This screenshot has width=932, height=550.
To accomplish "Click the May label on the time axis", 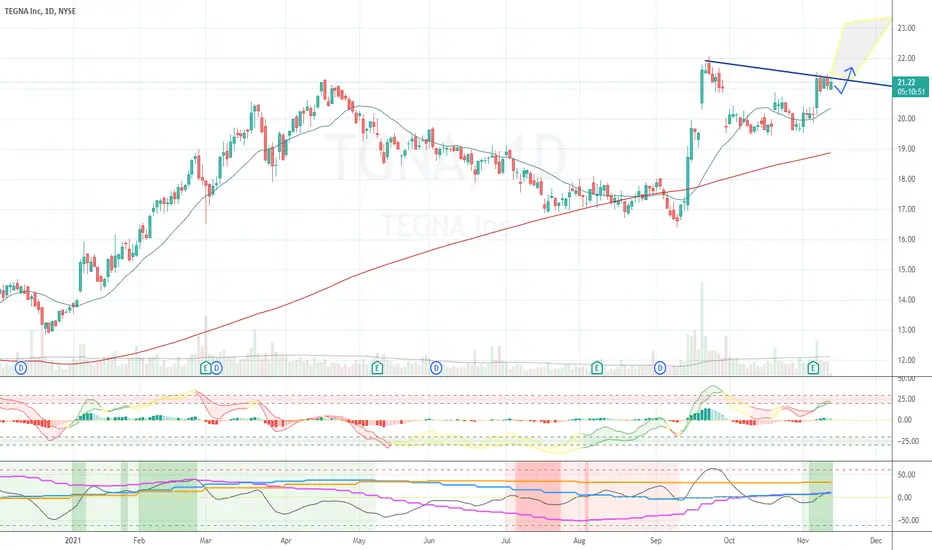I will pos(359,540).
